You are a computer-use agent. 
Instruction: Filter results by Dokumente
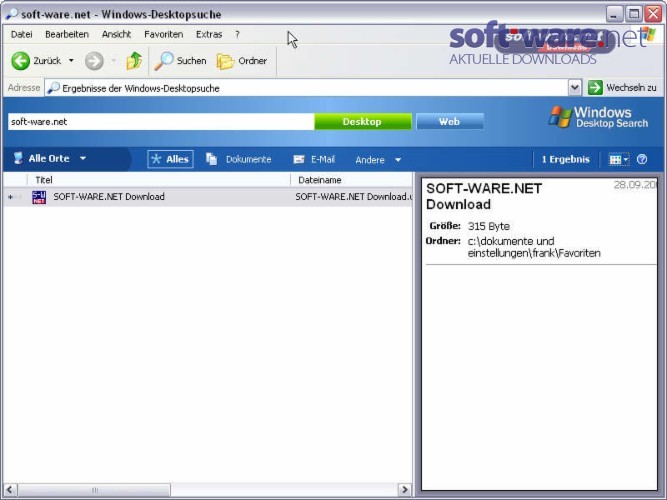(239, 159)
